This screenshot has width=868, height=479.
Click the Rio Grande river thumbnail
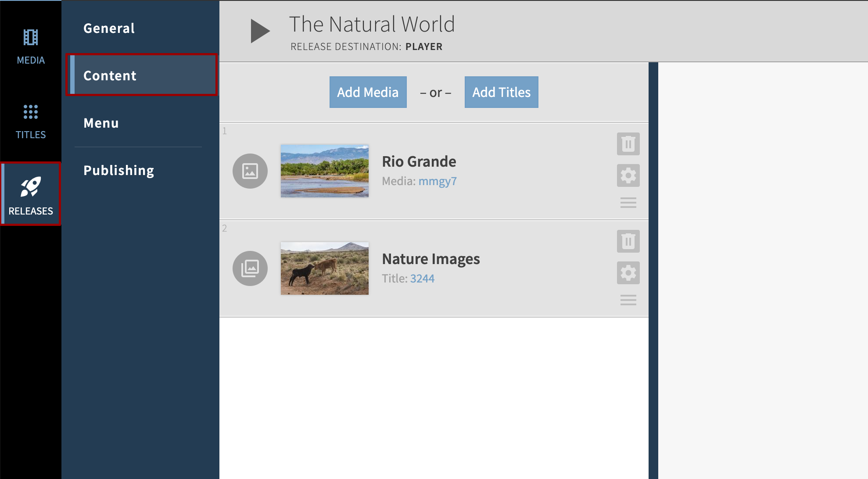tap(324, 171)
